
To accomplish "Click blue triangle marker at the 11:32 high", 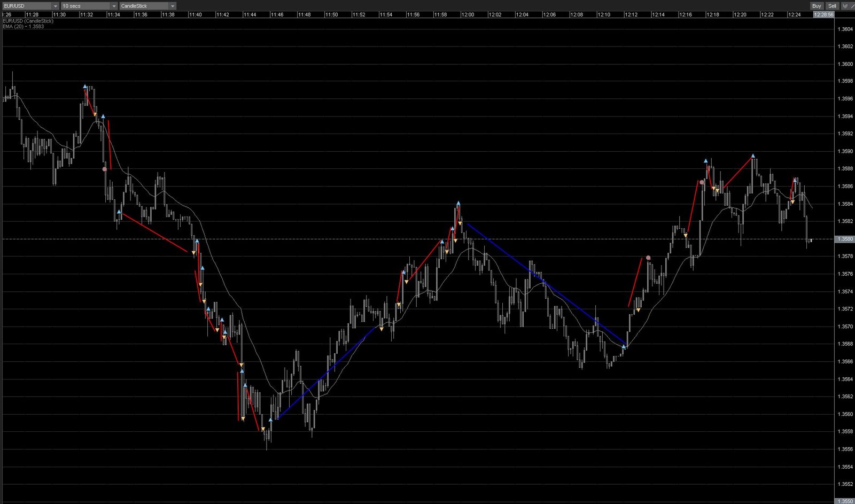I will (85, 86).
